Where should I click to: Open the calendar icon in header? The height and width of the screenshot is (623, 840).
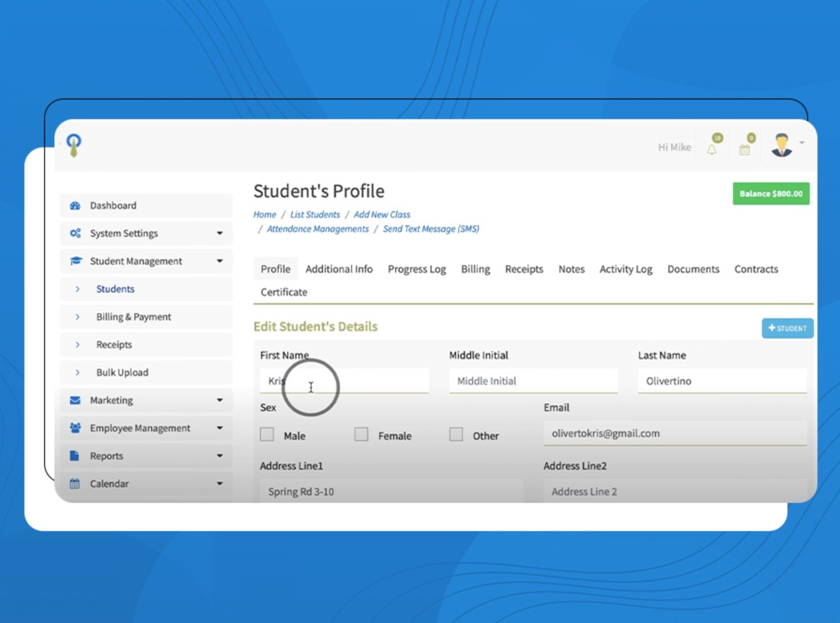click(x=745, y=150)
